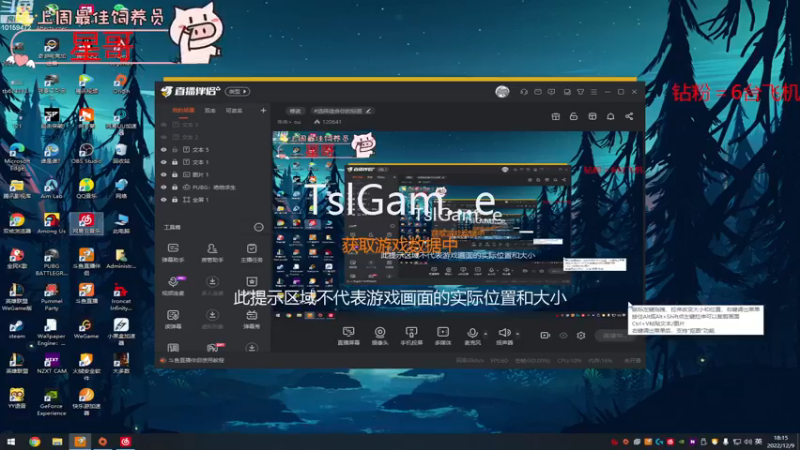Toggle visibility of layer 全屏 1

tap(163, 200)
